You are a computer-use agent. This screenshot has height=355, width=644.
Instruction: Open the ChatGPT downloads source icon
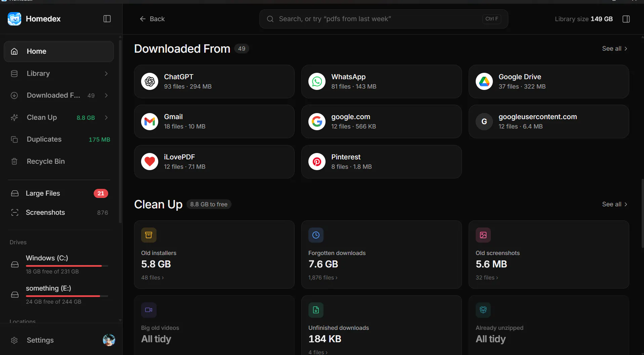149,82
